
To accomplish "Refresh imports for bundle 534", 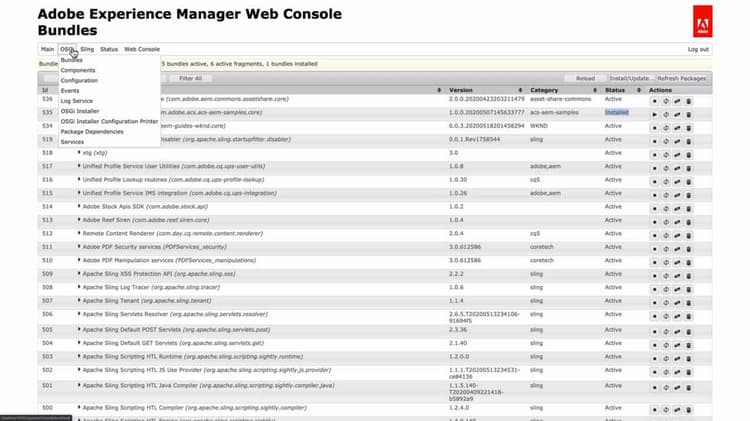I will (x=666, y=128).
